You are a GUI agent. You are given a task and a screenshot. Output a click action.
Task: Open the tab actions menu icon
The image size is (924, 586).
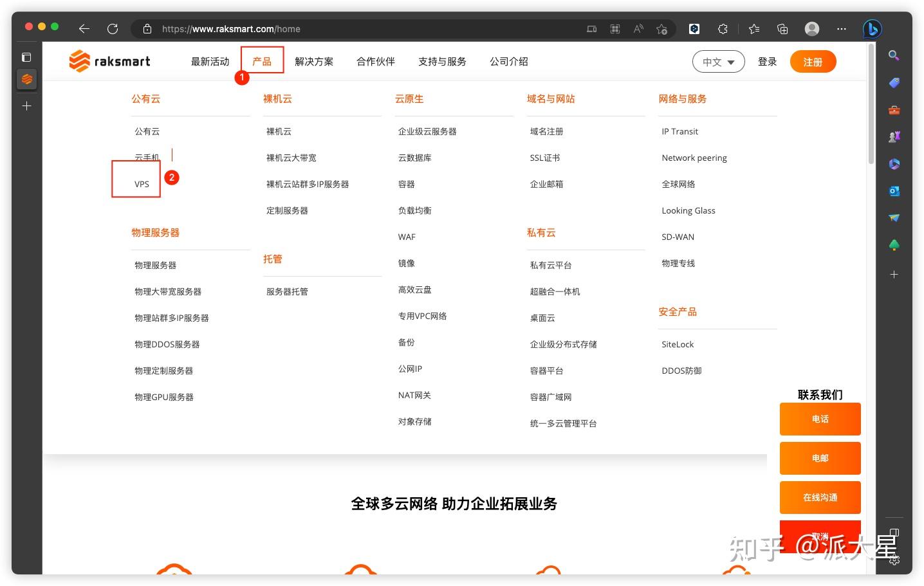tap(26, 57)
